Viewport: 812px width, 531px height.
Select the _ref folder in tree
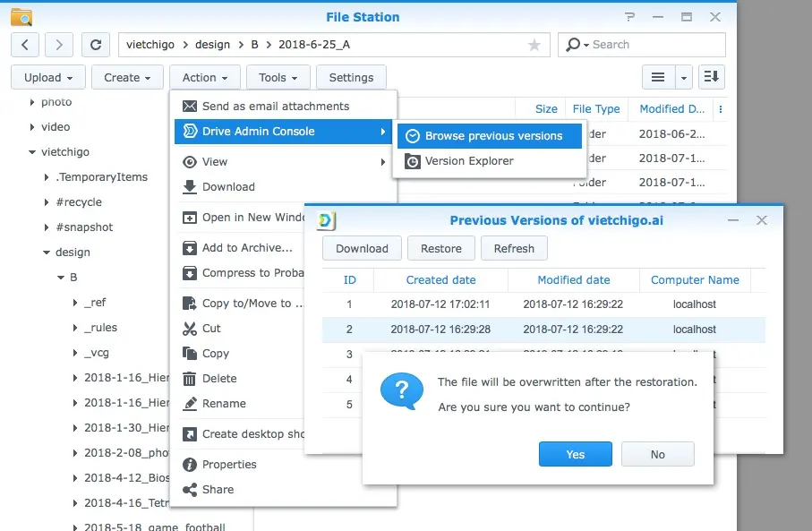pyautogui.click(x=95, y=303)
